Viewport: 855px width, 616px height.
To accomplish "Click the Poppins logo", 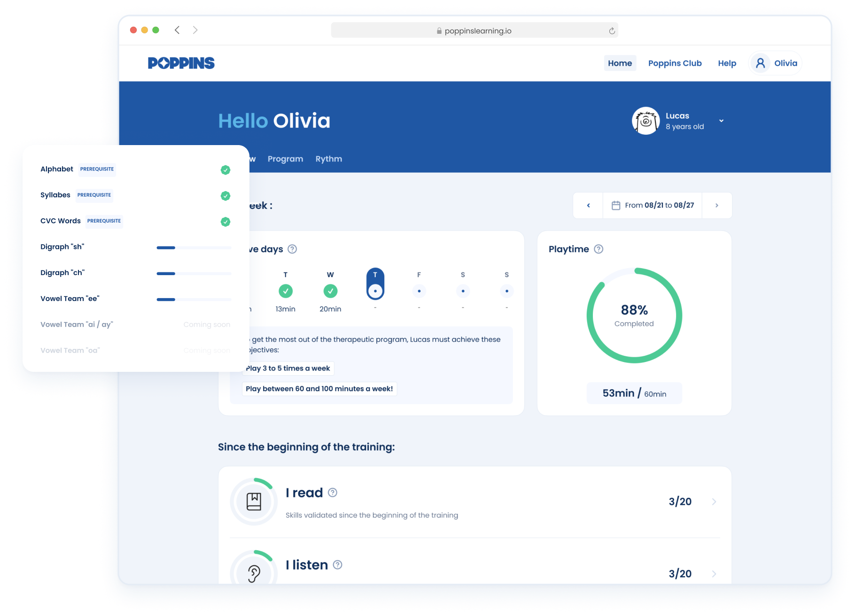I will [x=181, y=63].
